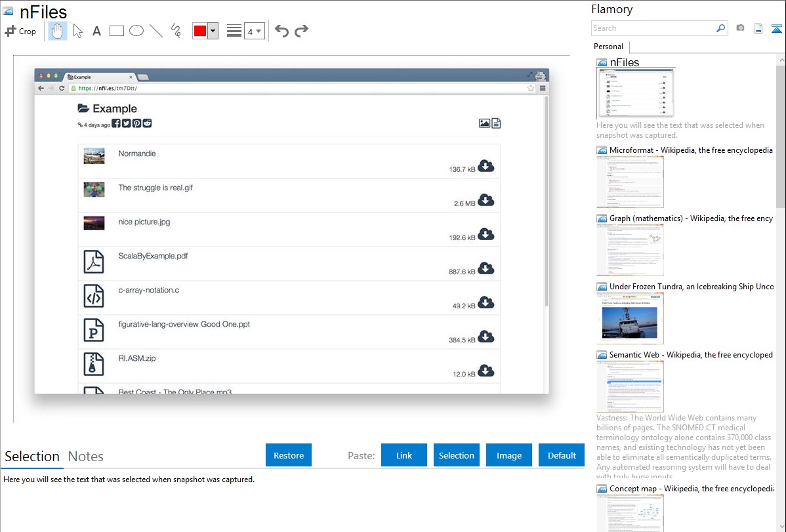Download the Normandie file
The width and height of the screenshot is (786, 532).
pos(486,166)
